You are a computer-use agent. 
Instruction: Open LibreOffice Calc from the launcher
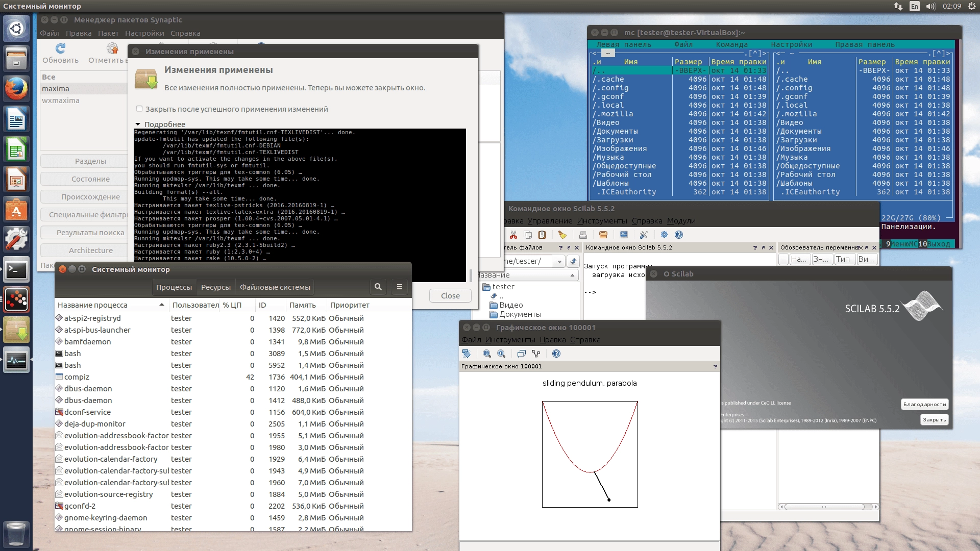[16, 149]
